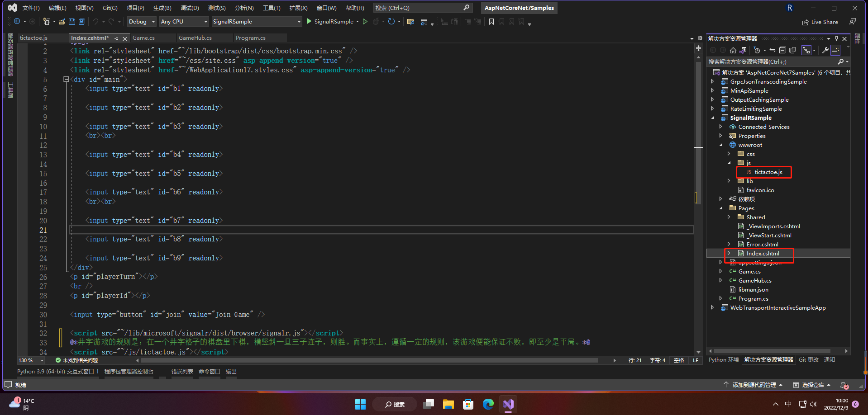This screenshot has height=415, width=868.
Task: Open properties with the wrench icon
Action: [825, 50]
